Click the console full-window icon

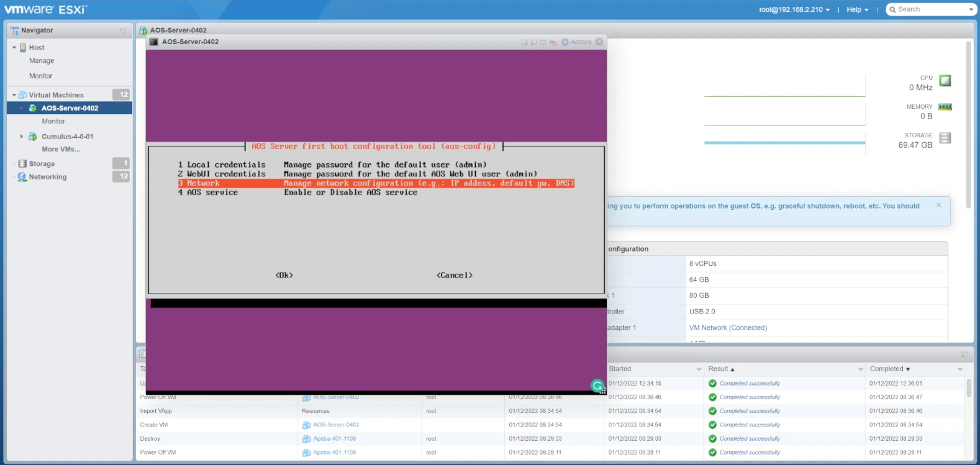543,42
